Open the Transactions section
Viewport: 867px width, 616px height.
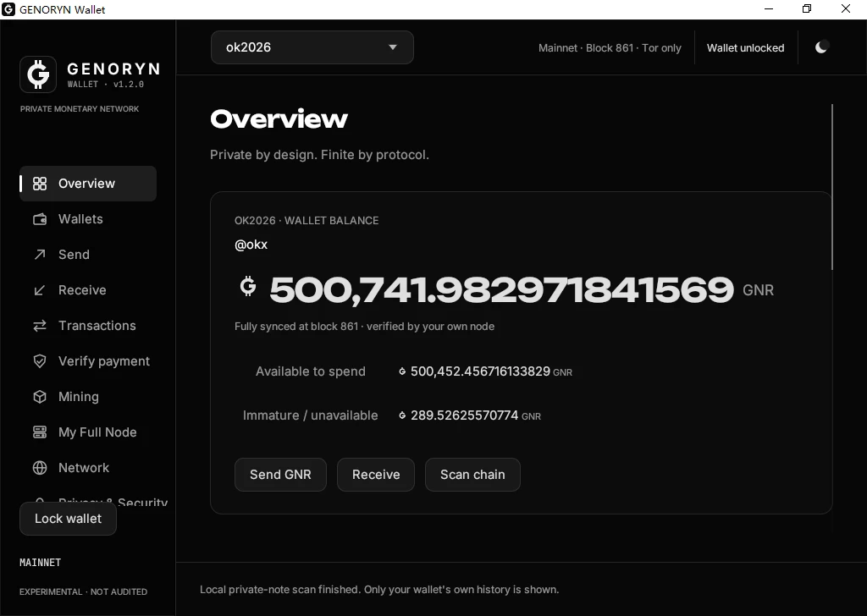pos(88,326)
